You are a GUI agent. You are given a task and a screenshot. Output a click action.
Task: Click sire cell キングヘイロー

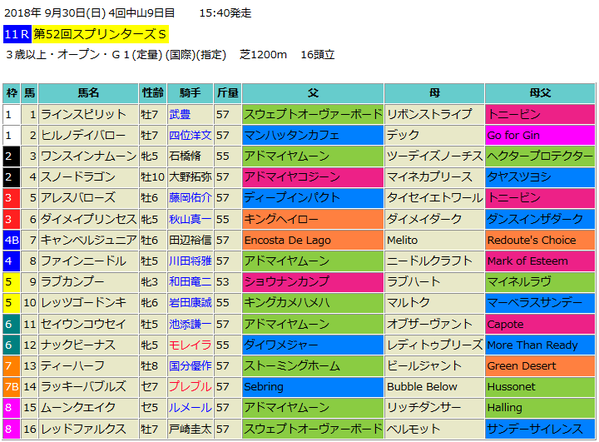(312, 219)
